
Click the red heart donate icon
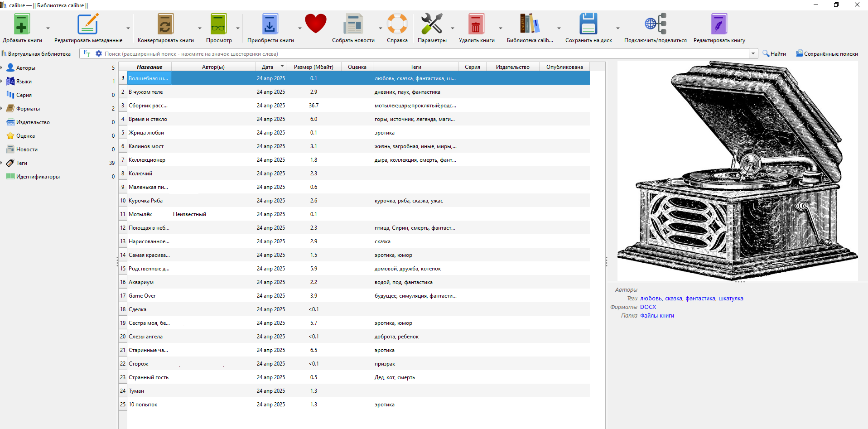[x=316, y=24]
